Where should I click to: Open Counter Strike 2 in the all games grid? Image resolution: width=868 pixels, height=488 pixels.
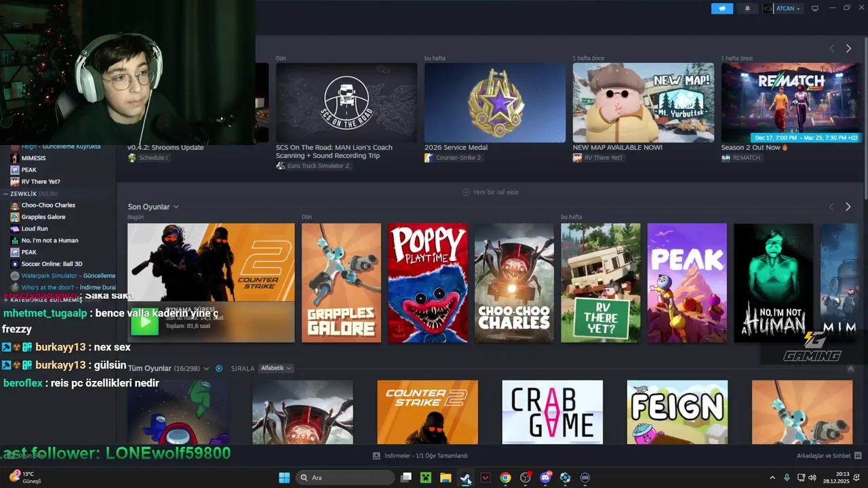tap(427, 412)
